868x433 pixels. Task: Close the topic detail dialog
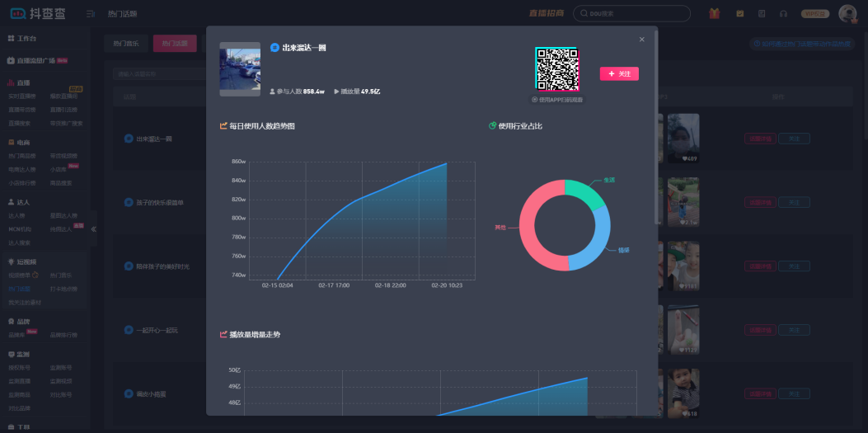[x=642, y=40]
